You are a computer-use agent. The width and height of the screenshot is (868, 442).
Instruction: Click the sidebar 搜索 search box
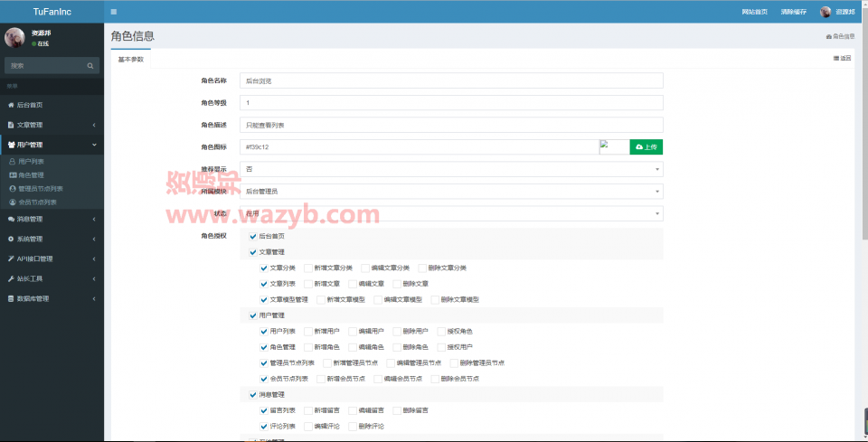45,65
